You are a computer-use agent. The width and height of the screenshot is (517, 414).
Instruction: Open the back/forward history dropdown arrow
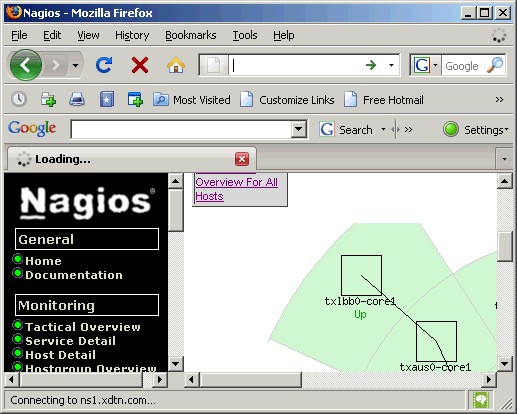(x=76, y=65)
